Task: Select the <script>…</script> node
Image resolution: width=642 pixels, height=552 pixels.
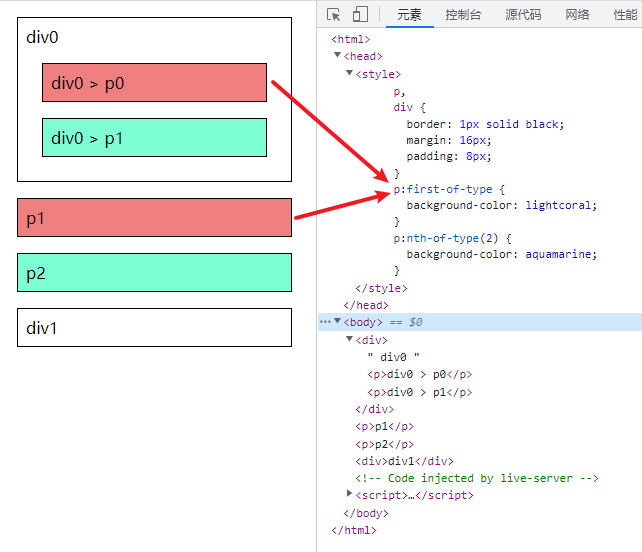Action: pyautogui.click(x=414, y=495)
